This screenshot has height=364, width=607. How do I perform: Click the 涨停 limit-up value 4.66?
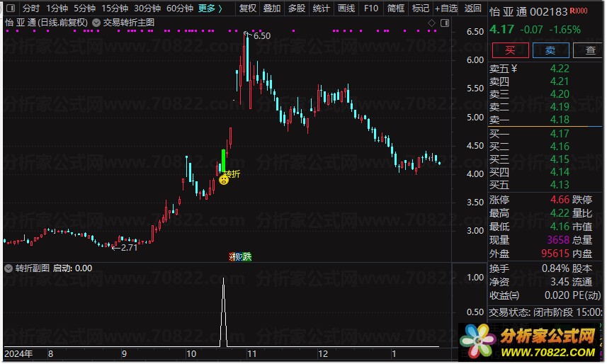pos(560,200)
